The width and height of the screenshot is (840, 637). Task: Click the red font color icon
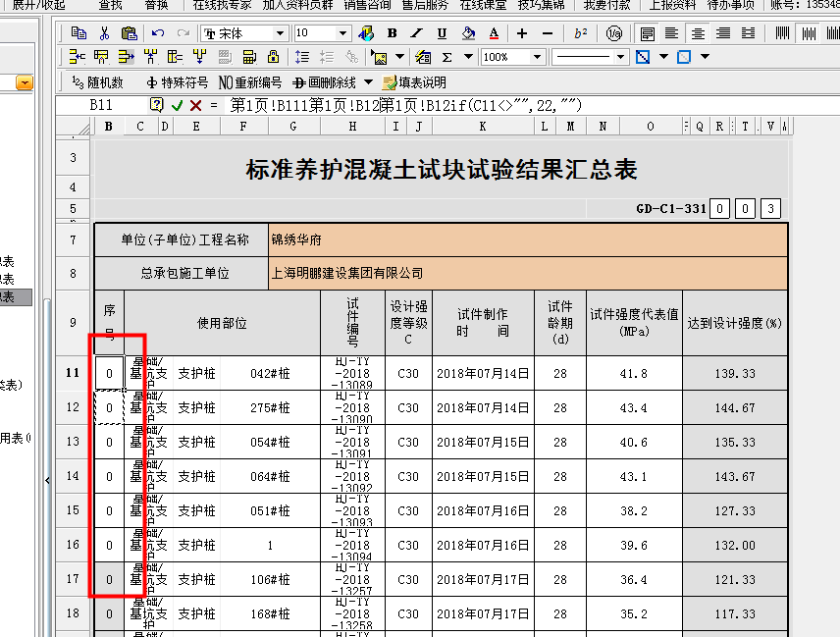click(494, 33)
